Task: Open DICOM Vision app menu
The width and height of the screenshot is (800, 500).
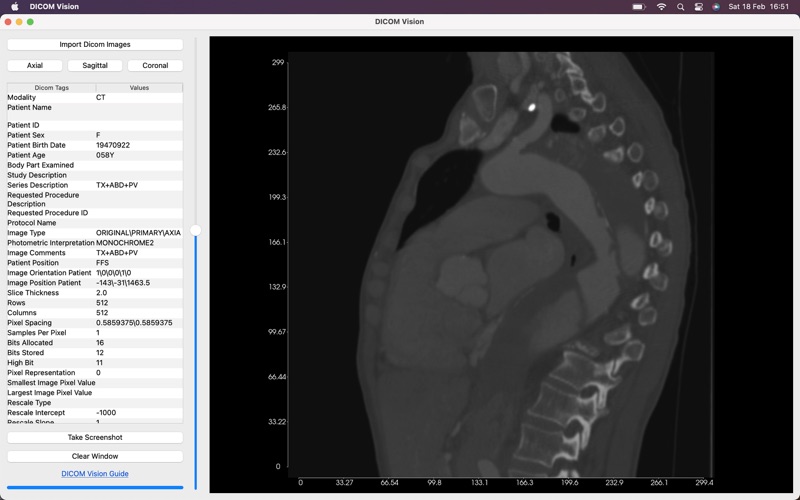Action: pyautogui.click(x=54, y=7)
